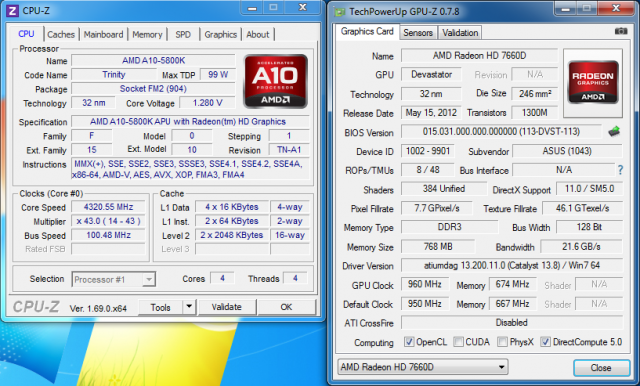Toggle the OpenCL checkbox
This screenshot has width=640, height=386.
[409, 342]
